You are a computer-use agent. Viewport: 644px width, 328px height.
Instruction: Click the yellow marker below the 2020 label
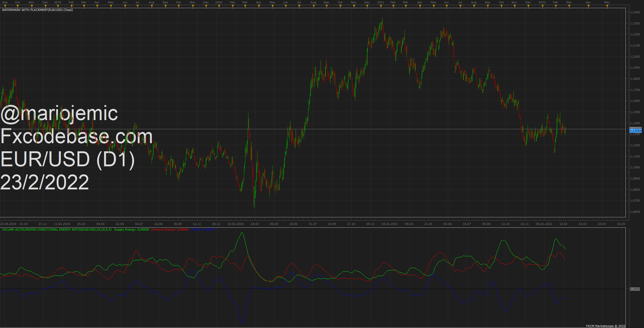pyautogui.click(x=219, y=6)
